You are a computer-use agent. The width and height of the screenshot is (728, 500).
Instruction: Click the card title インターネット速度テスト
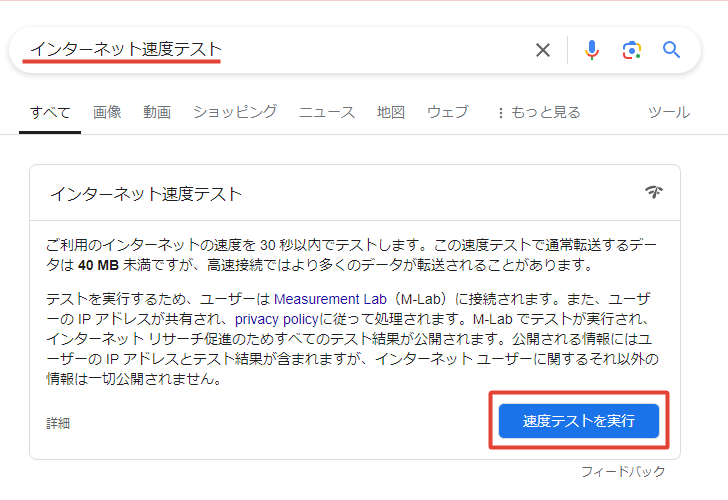tap(146, 194)
